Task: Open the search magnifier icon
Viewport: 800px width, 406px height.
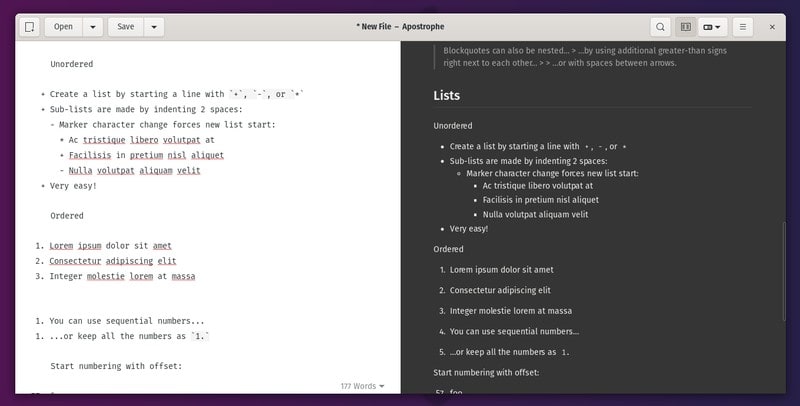Action: tap(660, 27)
